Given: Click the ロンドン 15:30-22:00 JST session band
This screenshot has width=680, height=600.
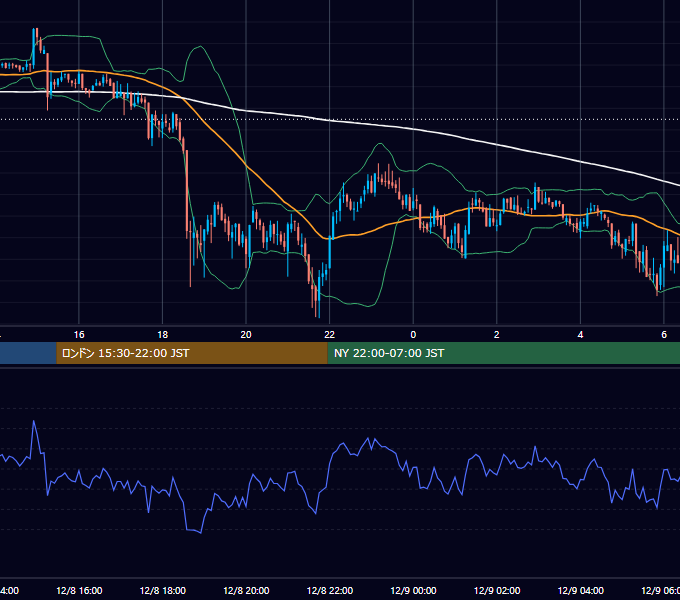Looking at the screenshot, I should pos(192,353).
